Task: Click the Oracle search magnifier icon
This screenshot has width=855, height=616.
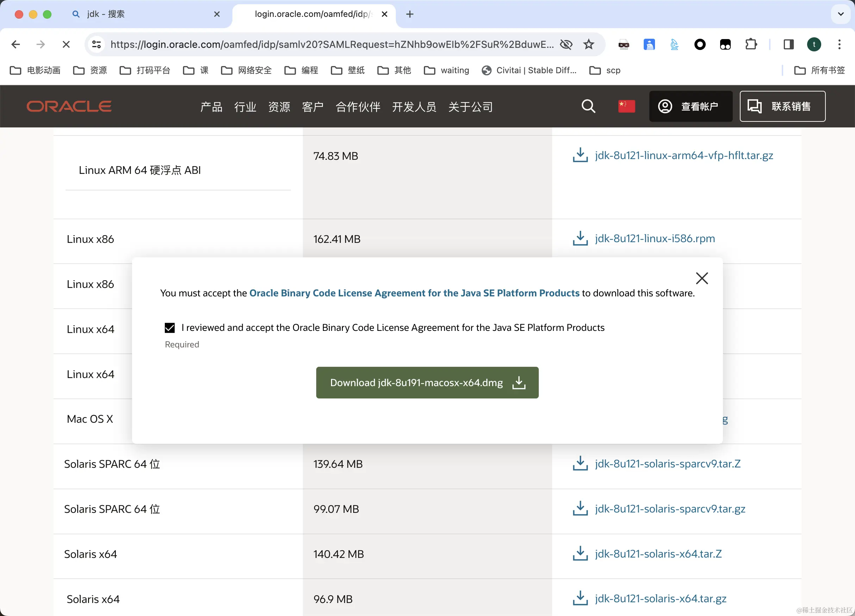Action: click(588, 106)
